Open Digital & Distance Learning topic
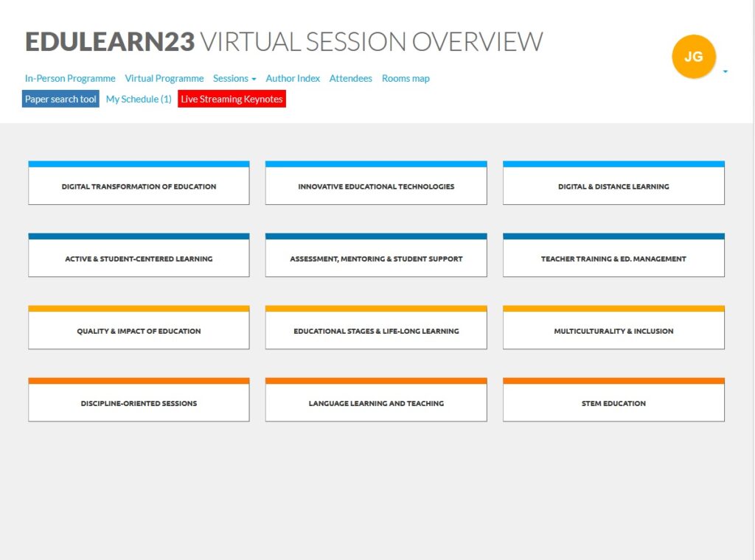 (x=613, y=183)
